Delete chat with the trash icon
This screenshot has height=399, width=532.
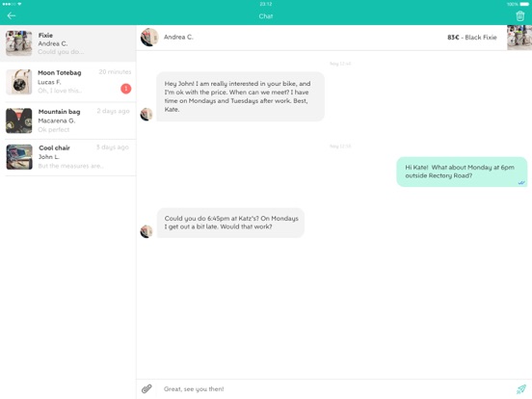pyautogui.click(x=519, y=16)
